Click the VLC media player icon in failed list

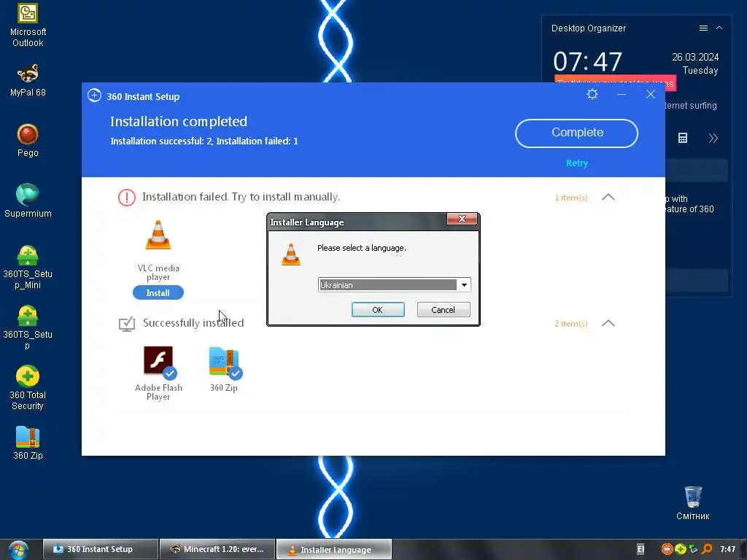tap(158, 235)
